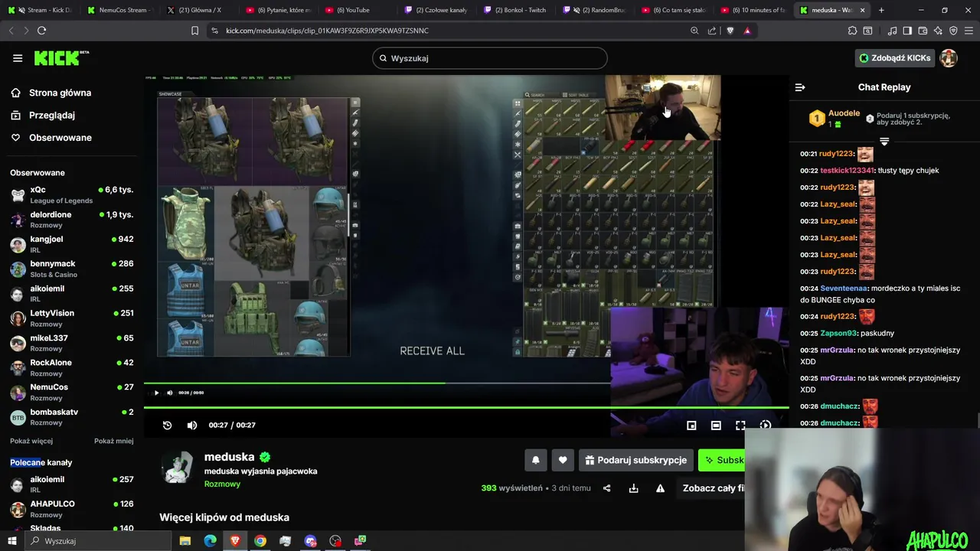Open File Explorer from the taskbar
Image resolution: width=980 pixels, height=551 pixels.
185,541
